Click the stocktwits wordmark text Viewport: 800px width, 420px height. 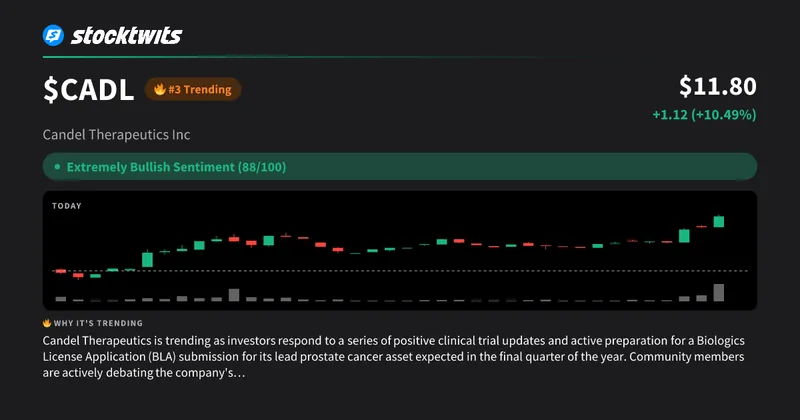pyautogui.click(x=127, y=36)
